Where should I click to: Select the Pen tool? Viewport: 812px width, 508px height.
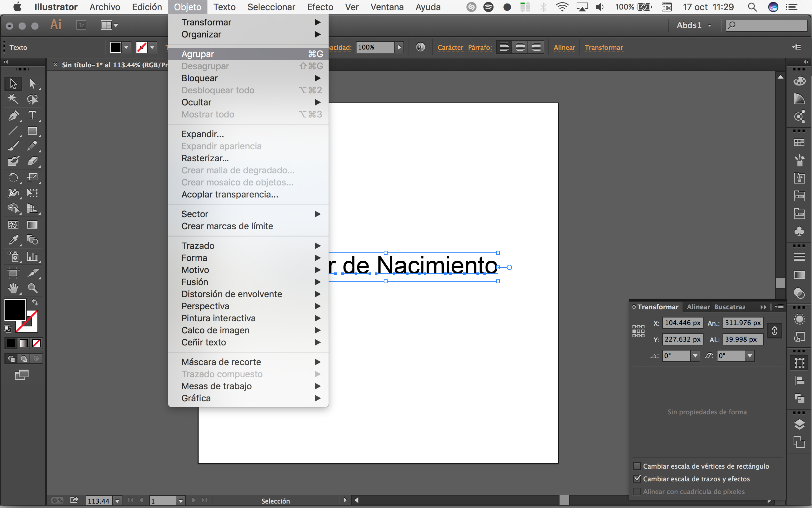coord(13,116)
